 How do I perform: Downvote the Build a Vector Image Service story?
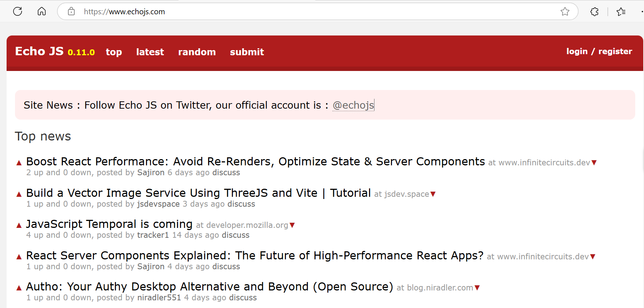tap(433, 194)
